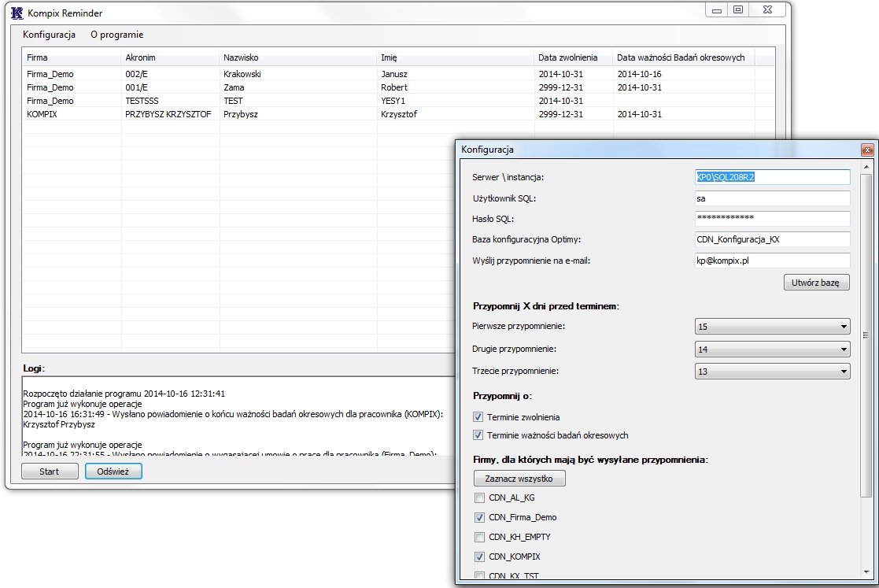Viewport: 879px width, 588px height.
Task: Click the Odśwież button
Action: point(113,472)
